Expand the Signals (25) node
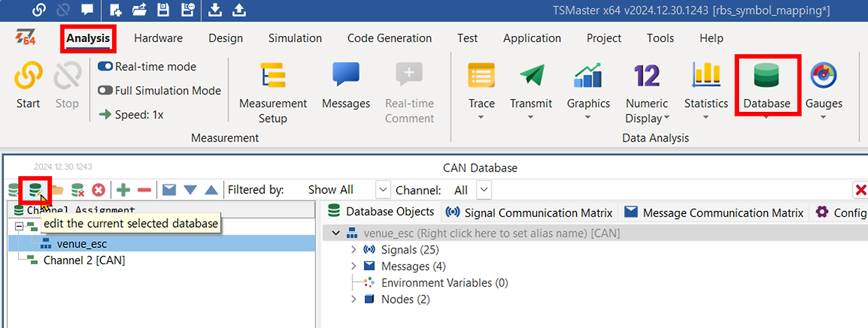The height and width of the screenshot is (328, 868). (x=353, y=250)
